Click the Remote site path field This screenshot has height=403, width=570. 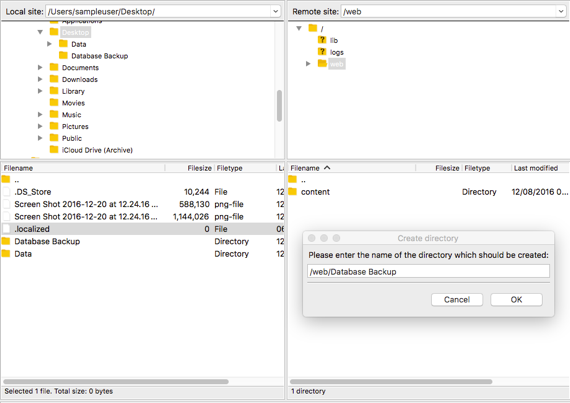click(x=449, y=11)
